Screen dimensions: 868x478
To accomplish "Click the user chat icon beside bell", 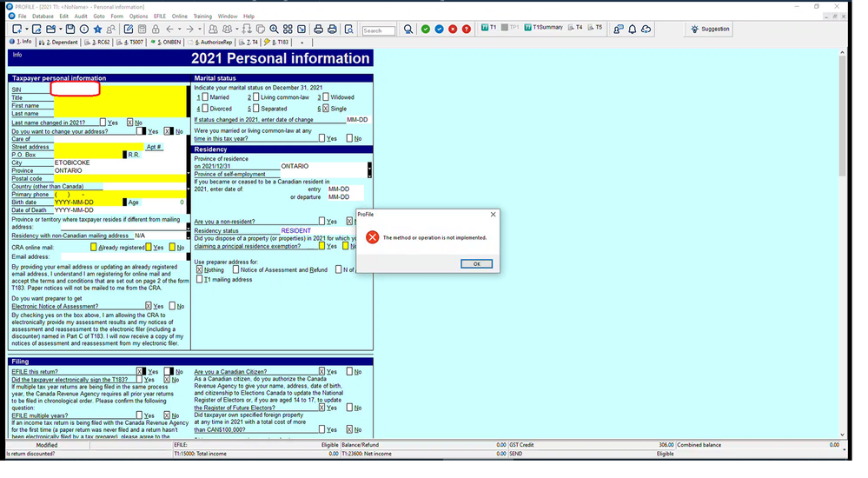I will coord(619,30).
